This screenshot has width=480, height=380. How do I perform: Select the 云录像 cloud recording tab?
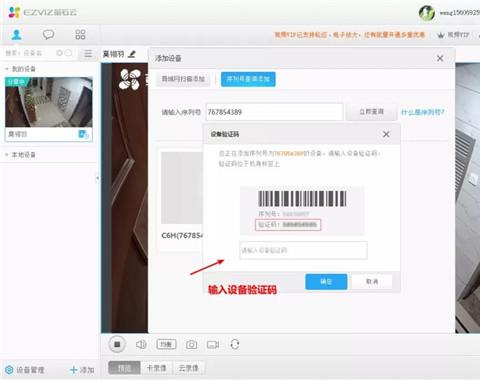point(188,368)
